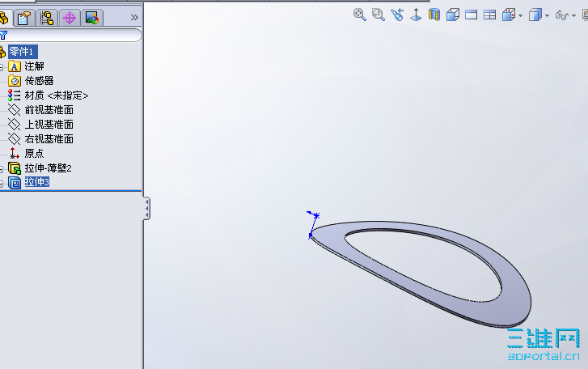Viewport: 588px width, 369px height.
Task: Select the 注解 annotations folder
Action: coord(34,66)
